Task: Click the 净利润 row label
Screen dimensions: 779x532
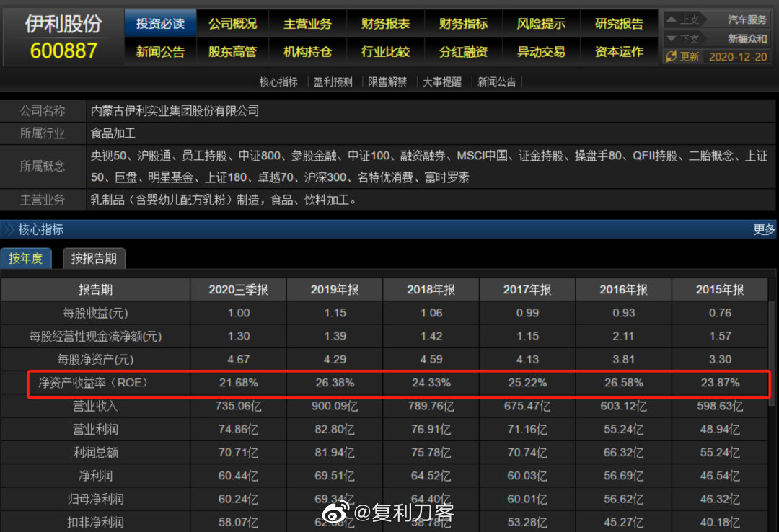Action: 95,476
